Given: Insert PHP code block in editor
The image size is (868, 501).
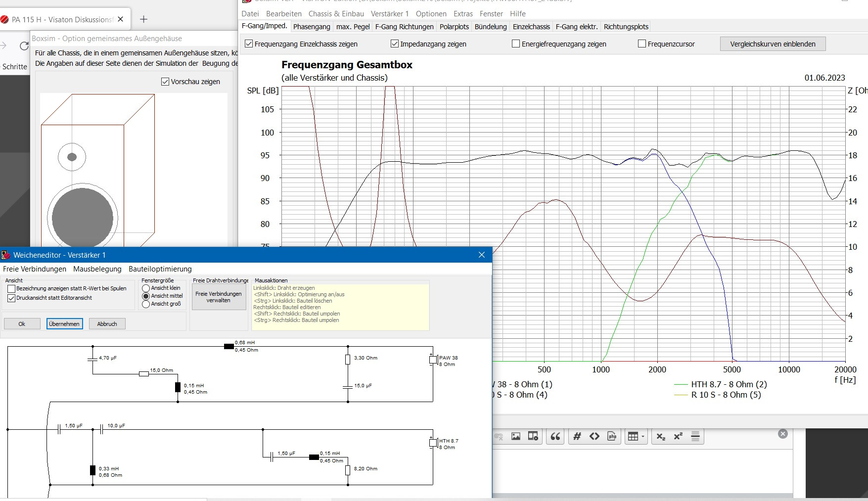Looking at the screenshot, I should (x=612, y=436).
